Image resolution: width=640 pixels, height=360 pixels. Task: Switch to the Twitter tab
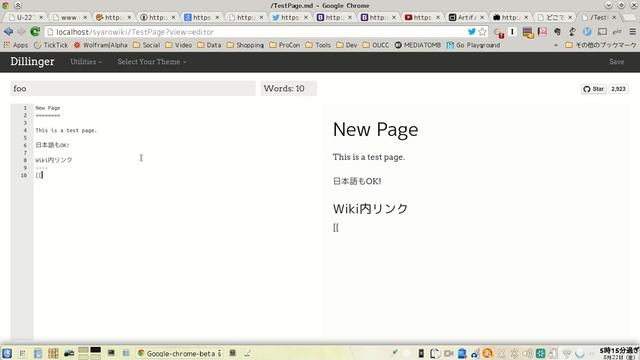click(x=289, y=18)
